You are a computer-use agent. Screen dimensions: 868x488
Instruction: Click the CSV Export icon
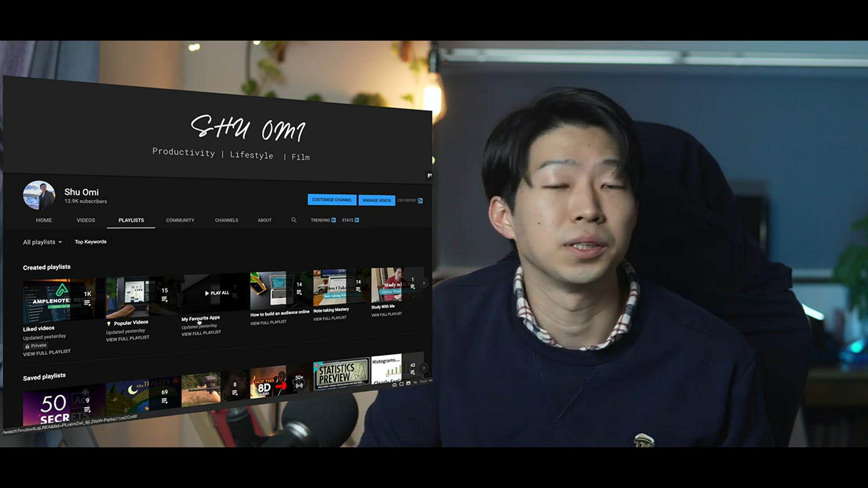tap(420, 201)
